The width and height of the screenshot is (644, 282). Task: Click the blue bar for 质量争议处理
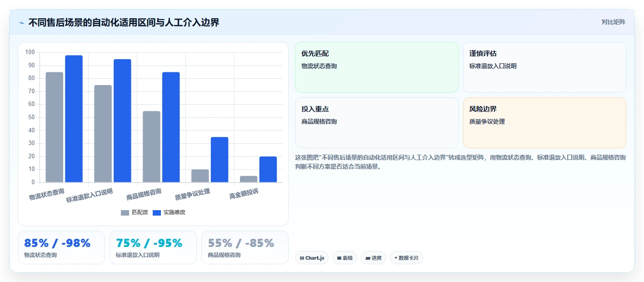[x=220, y=160]
